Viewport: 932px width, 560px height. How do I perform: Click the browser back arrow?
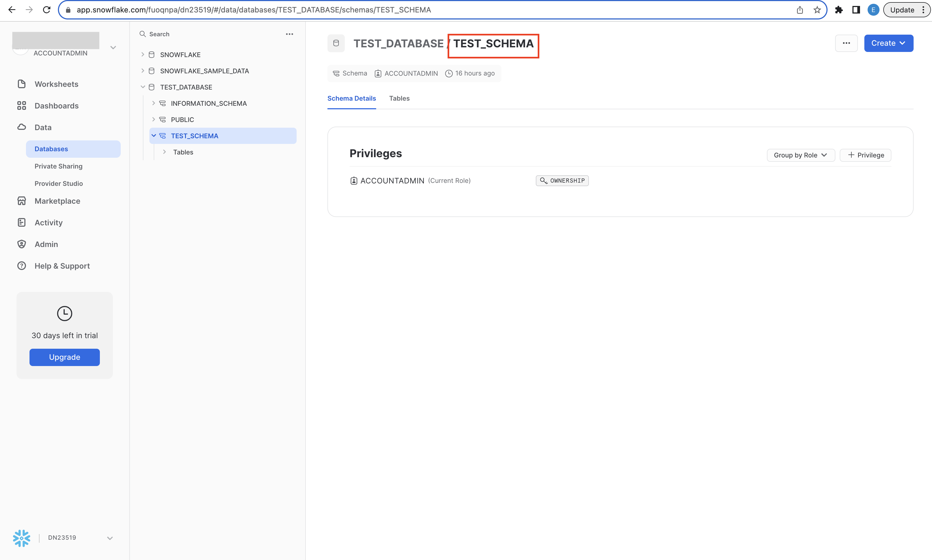tap(12, 10)
